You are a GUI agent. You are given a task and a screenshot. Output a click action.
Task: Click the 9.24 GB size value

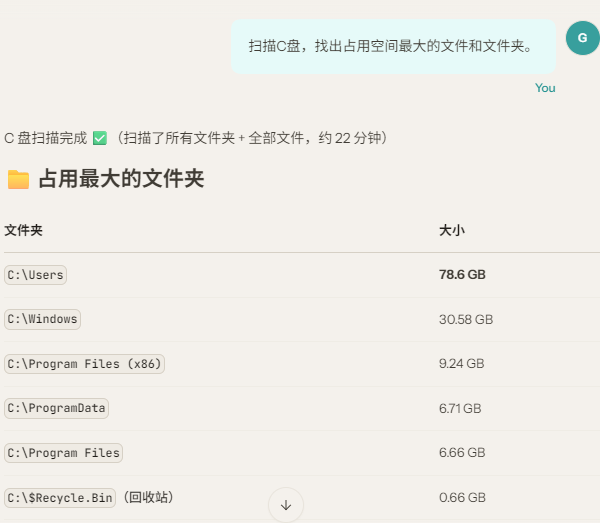pos(461,363)
